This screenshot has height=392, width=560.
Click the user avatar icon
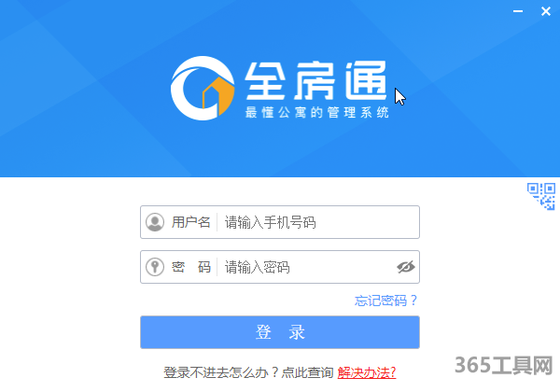pyautogui.click(x=155, y=222)
